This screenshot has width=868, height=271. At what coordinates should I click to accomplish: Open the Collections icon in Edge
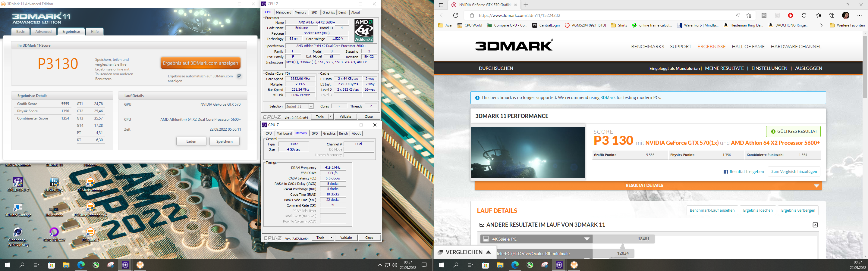(x=832, y=15)
